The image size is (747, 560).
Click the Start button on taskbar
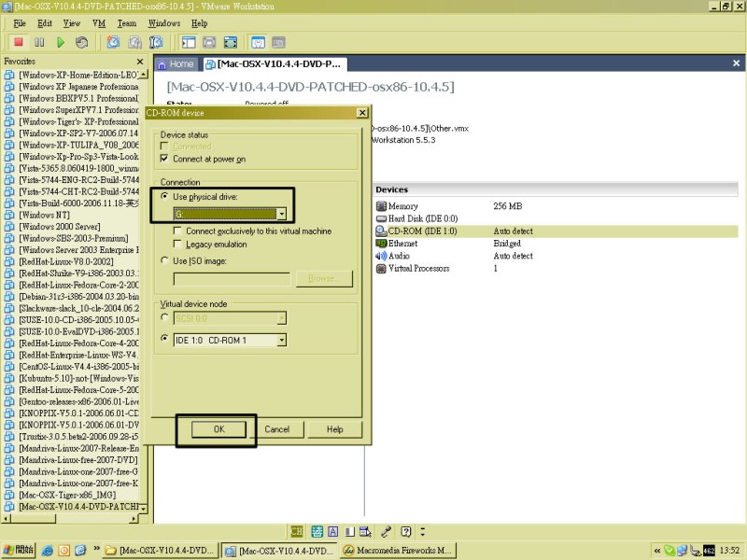click(x=18, y=550)
